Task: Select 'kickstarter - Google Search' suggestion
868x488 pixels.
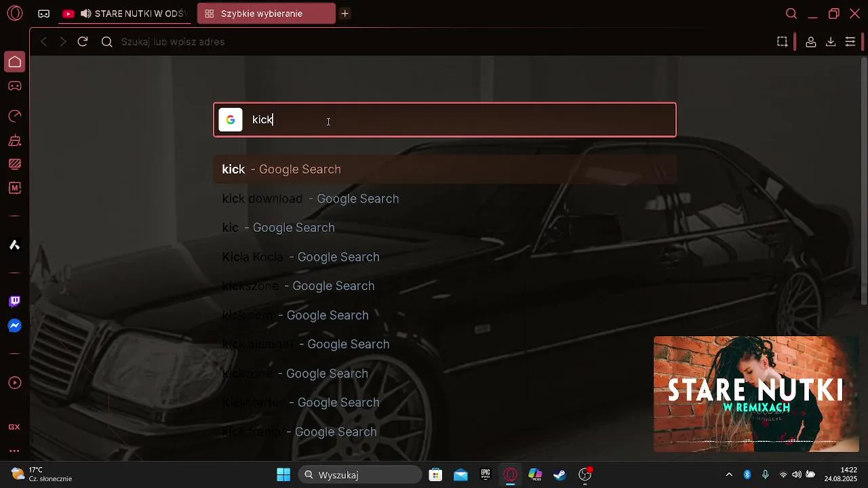Action: tap(445, 403)
